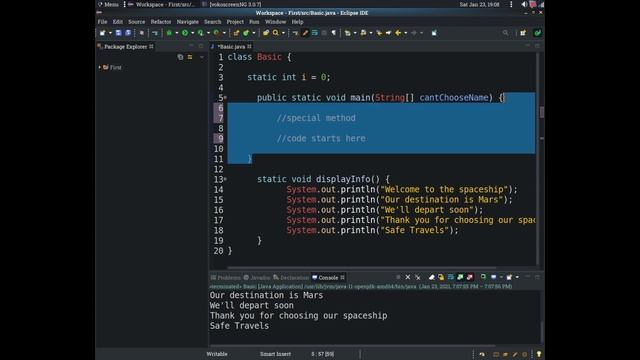Click the Save toolbar icon

coord(118,33)
